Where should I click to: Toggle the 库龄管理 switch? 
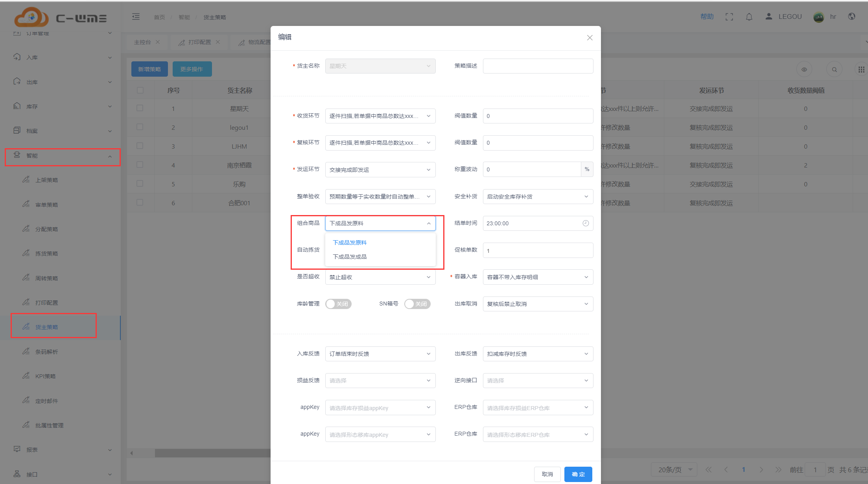[338, 304]
